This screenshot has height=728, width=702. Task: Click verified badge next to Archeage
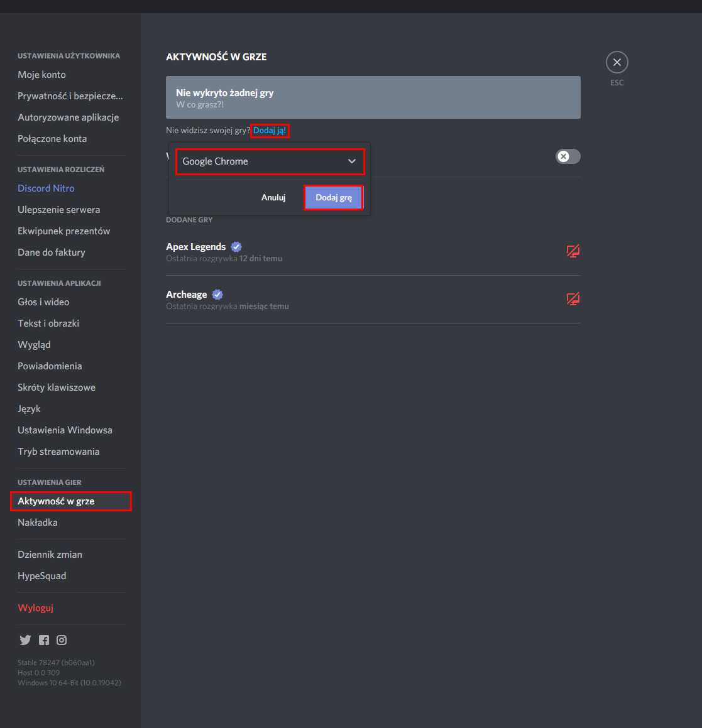click(217, 295)
